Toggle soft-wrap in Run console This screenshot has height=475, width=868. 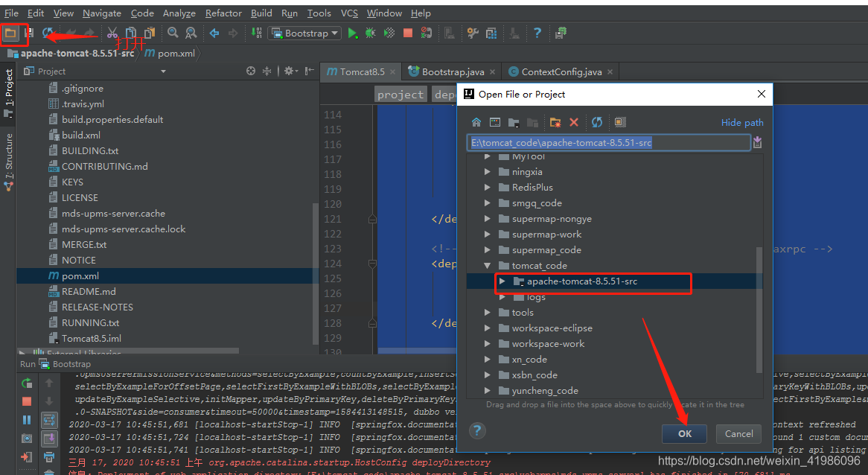pyautogui.click(x=48, y=420)
